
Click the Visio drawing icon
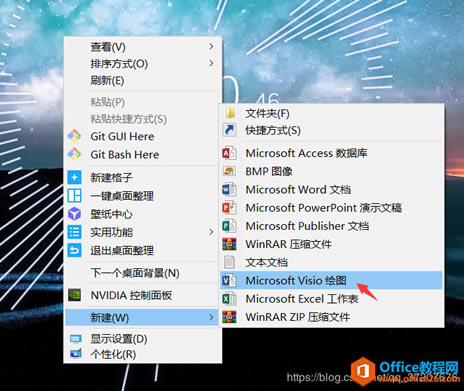[x=229, y=280]
